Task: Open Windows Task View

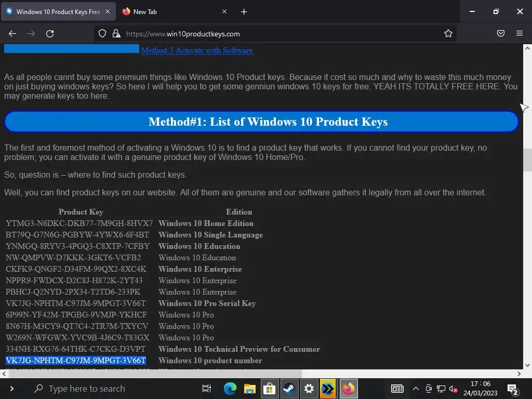Action: [x=207, y=389]
